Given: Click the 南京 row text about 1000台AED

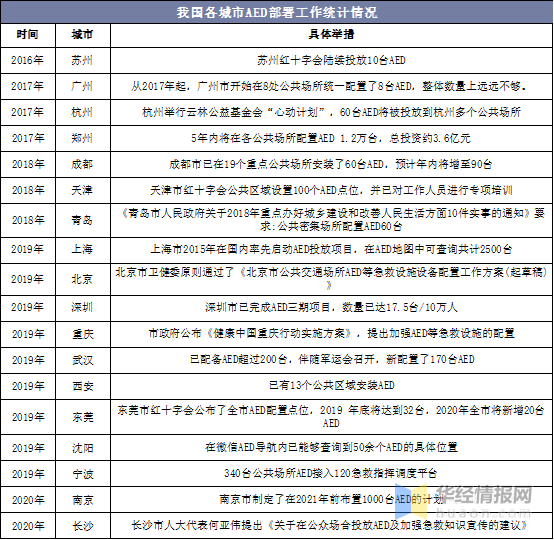Looking at the screenshot, I should (332, 499).
